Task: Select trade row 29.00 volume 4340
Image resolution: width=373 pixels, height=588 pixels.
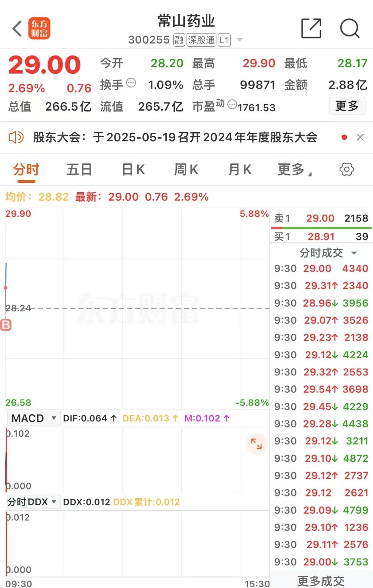Action: click(321, 268)
